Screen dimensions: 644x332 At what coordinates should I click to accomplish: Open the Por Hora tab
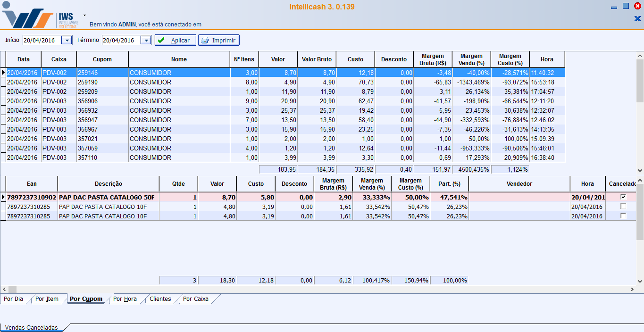tap(125, 299)
